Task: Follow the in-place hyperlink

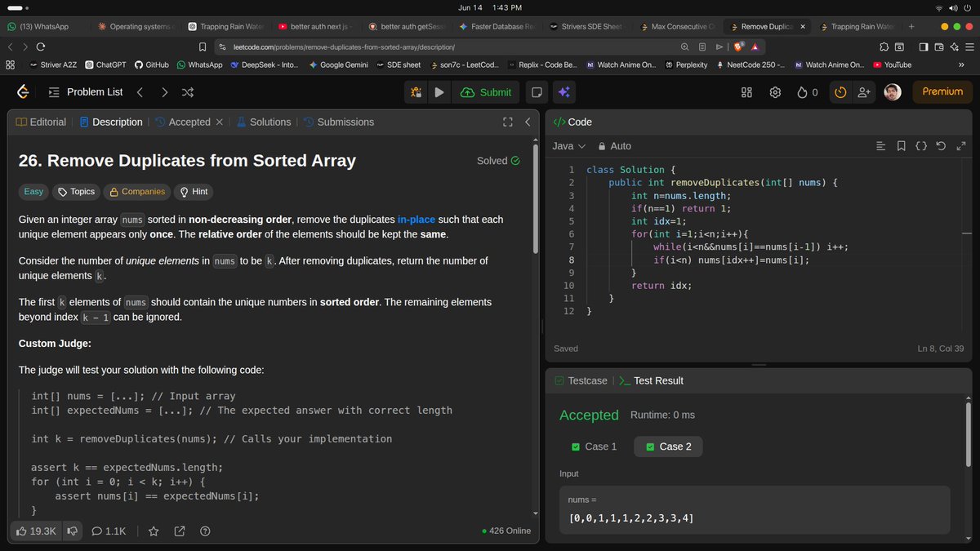Action: pyautogui.click(x=416, y=220)
